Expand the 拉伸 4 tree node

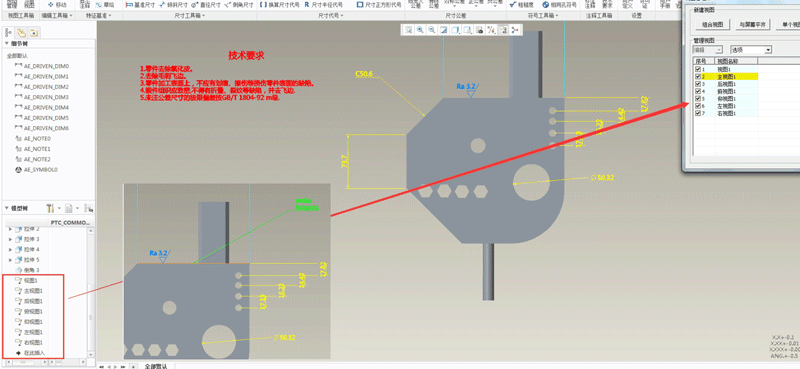coord(11,249)
